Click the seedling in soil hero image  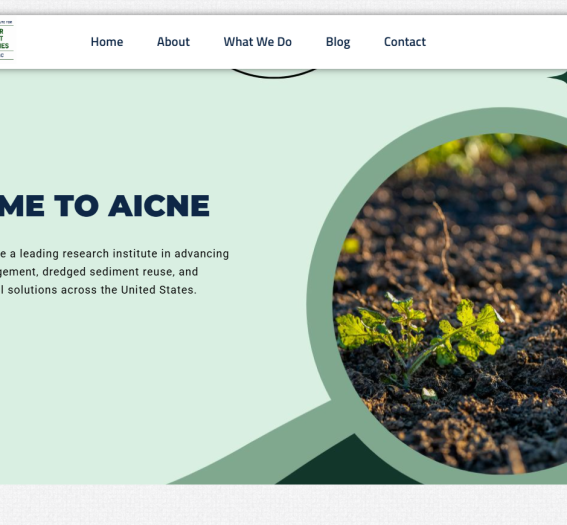[x=450, y=304]
